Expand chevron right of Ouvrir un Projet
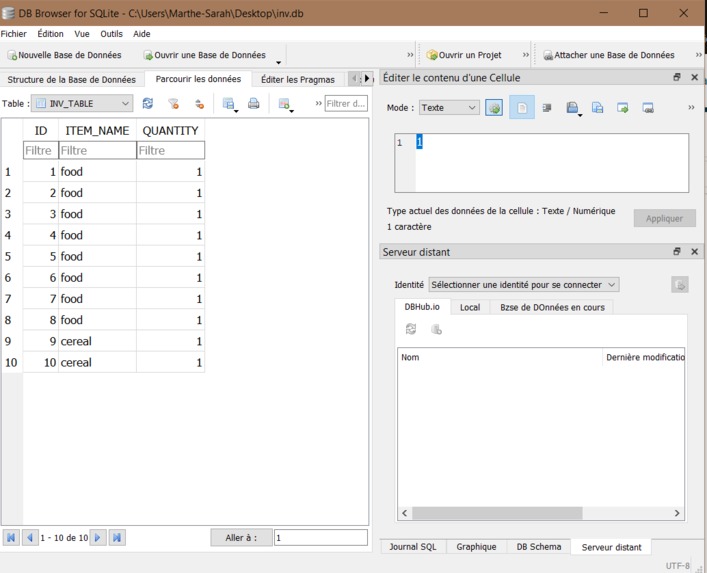Image resolution: width=707 pixels, height=573 pixels. tap(526, 55)
